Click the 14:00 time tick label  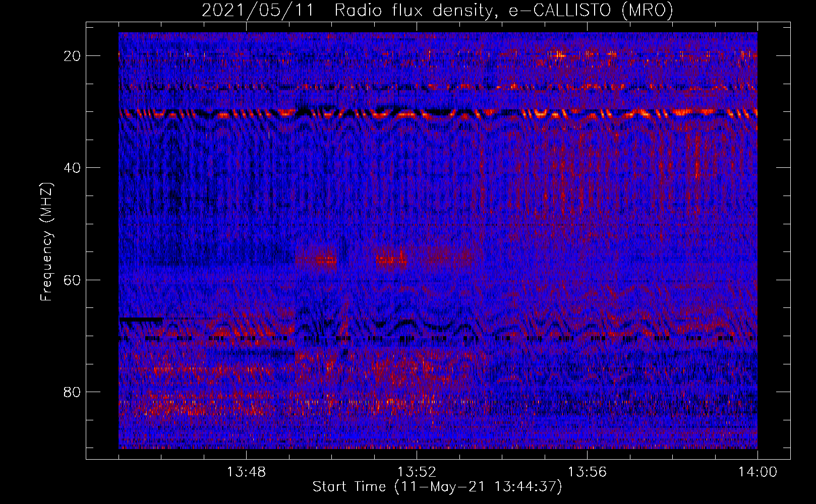point(757,472)
